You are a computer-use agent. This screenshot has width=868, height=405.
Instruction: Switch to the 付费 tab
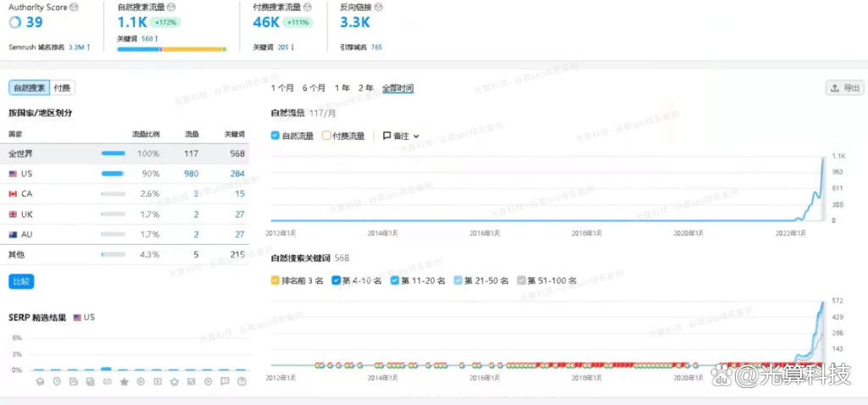click(63, 88)
